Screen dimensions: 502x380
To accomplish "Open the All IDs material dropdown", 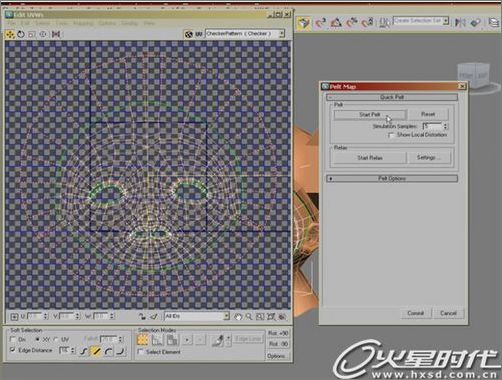I will tap(197, 316).
